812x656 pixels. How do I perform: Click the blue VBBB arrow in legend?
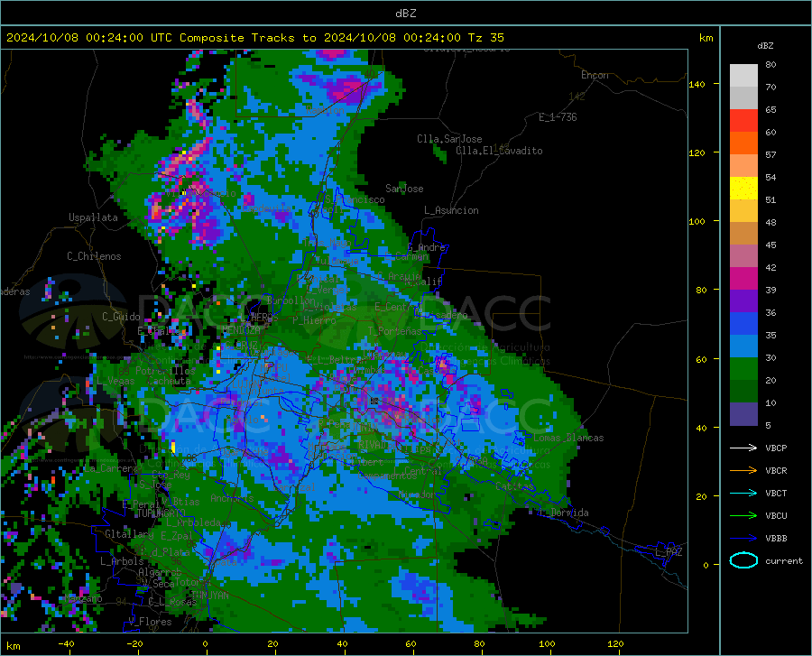click(x=743, y=539)
